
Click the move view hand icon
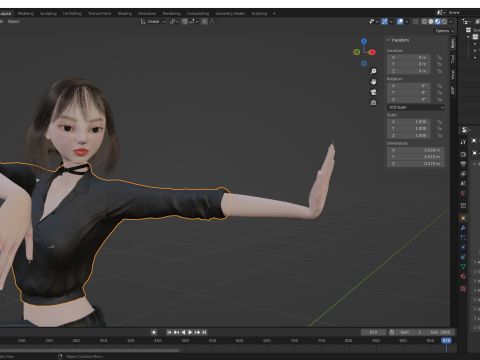pos(374,82)
